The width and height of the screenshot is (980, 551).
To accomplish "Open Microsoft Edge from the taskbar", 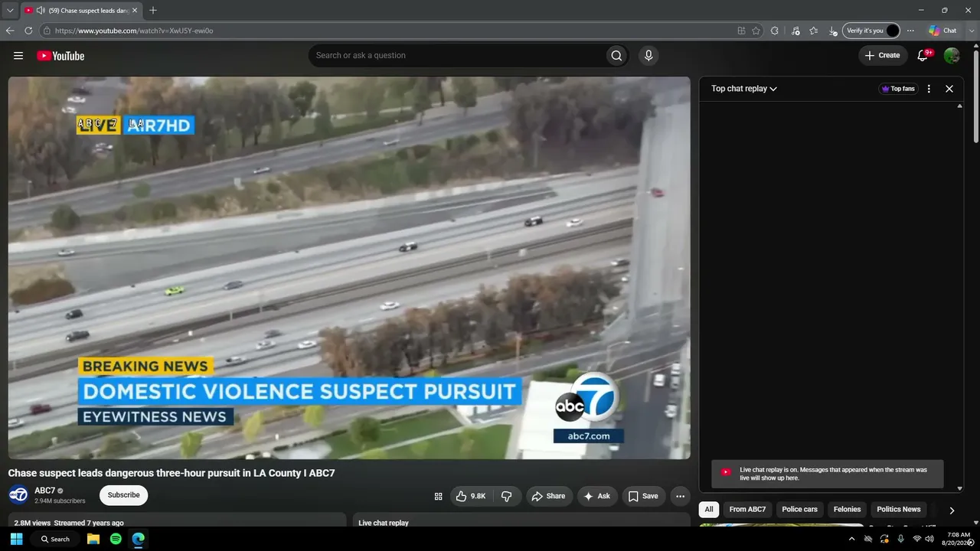I will click(138, 539).
